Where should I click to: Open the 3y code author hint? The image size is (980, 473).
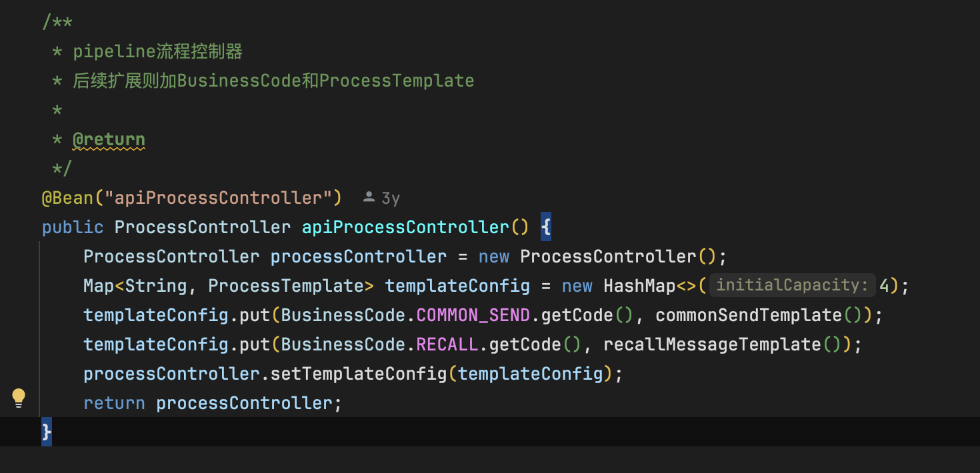391,198
